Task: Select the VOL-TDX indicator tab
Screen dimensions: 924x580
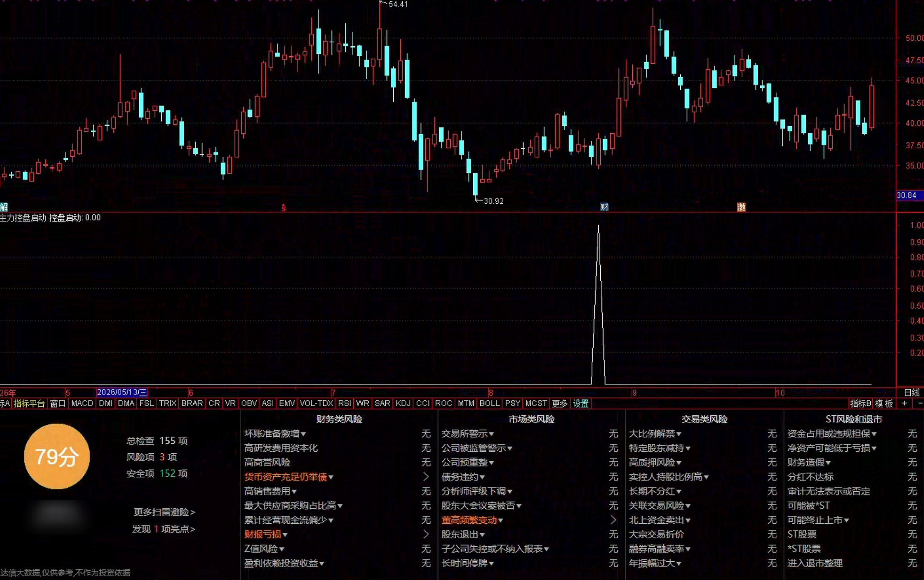Action: pyautogui.click(x=316, y=403)
